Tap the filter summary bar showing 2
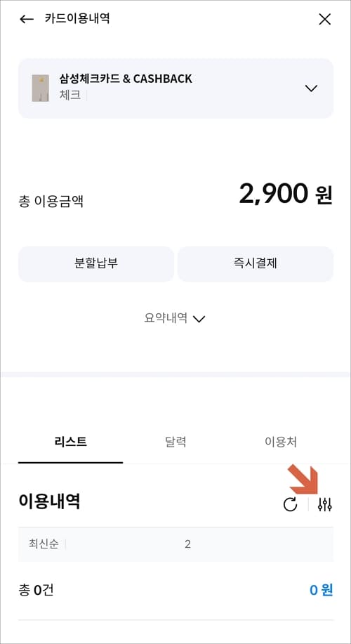 pyautogui.click(x=175, y=544)
